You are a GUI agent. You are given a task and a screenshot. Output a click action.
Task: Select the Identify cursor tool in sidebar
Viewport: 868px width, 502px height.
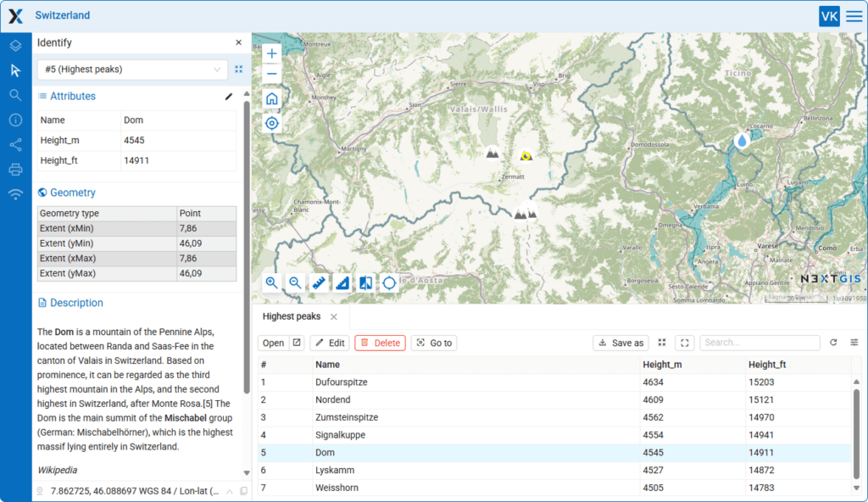coord(15,70)
